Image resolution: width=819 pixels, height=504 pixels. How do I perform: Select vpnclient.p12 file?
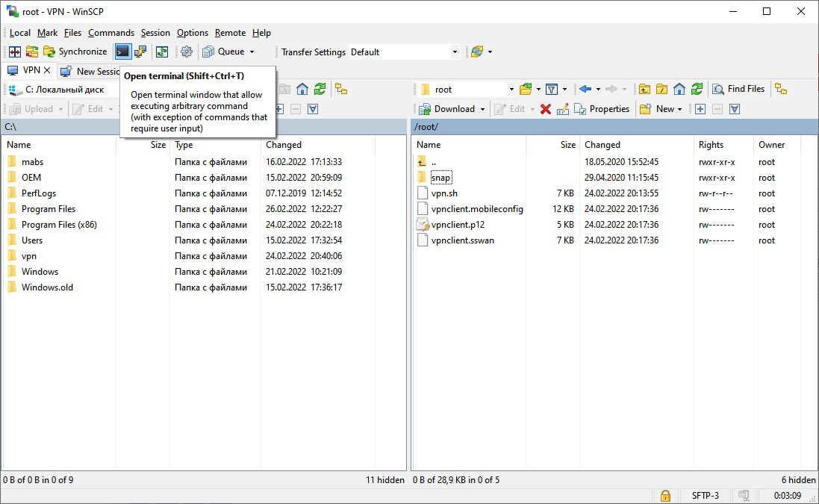click(x=458, y=225)
